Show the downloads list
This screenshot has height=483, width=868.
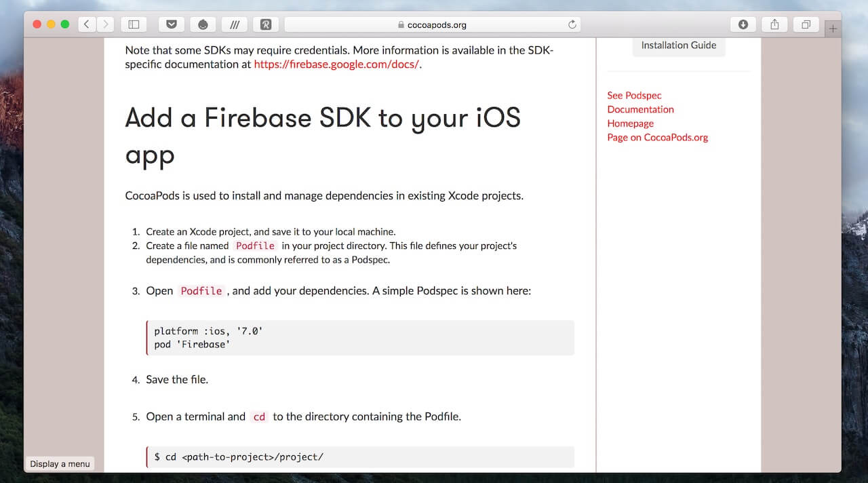pyautogui.click(x=743, y=24)
